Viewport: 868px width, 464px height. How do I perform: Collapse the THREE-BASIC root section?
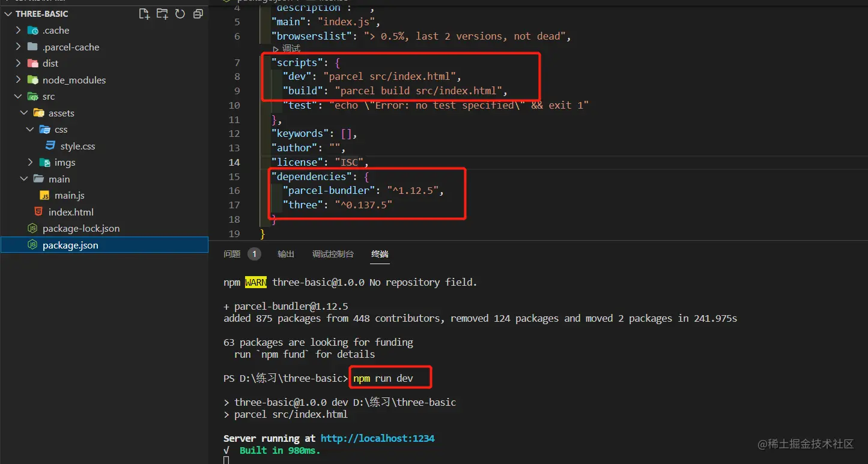(x=9, y=14)
